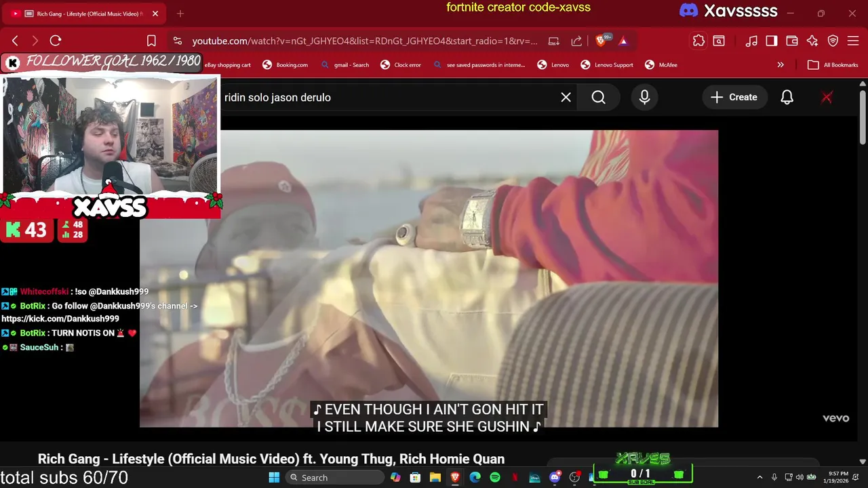The image size is (868, 488).
Task: Open File Explorer from taskbar
Action: pyautogui.click(x=435, y=477)
